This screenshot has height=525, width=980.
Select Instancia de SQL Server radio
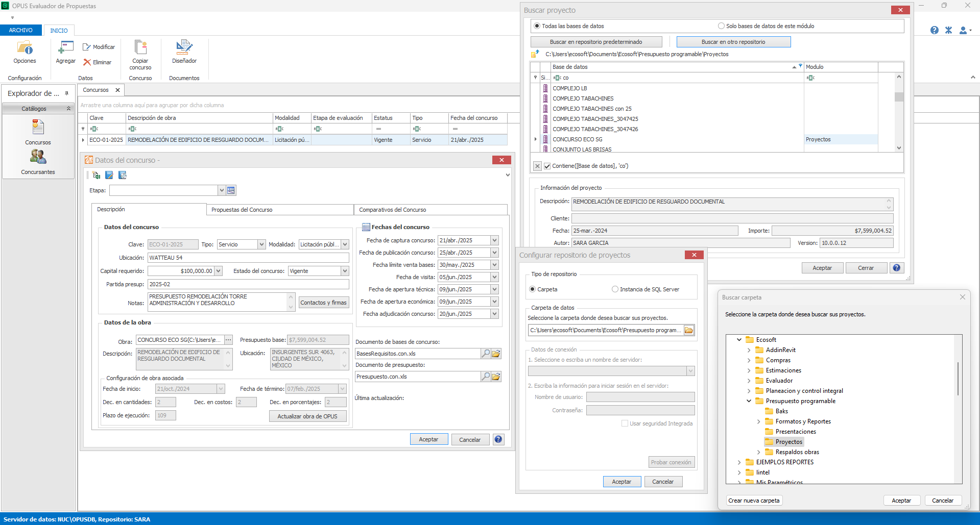click(x=615, y=289)
